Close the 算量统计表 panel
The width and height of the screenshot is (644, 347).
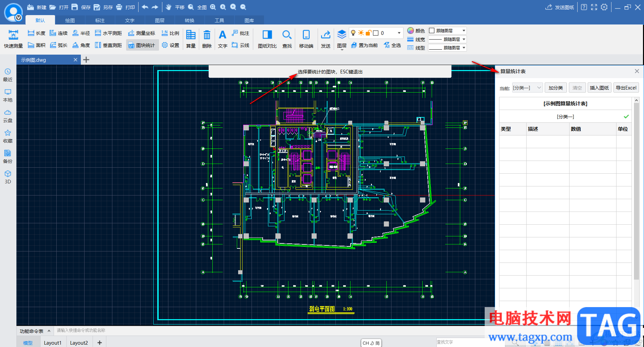(x=637, y=71)
